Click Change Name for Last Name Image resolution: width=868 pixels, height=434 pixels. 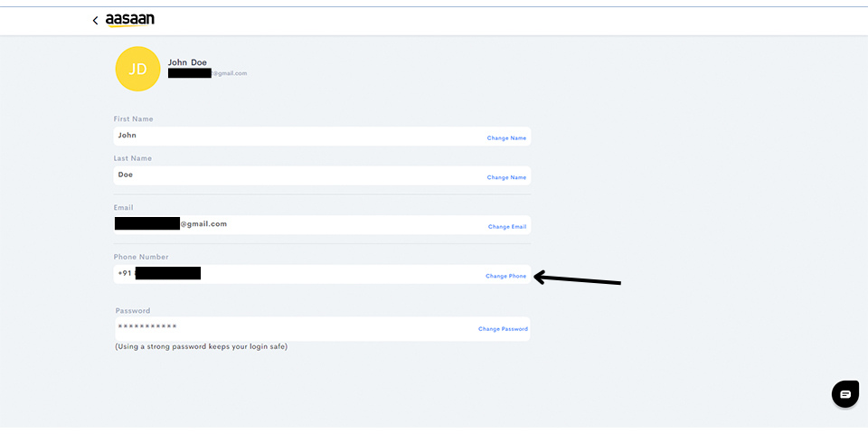[x=506, y=177]
